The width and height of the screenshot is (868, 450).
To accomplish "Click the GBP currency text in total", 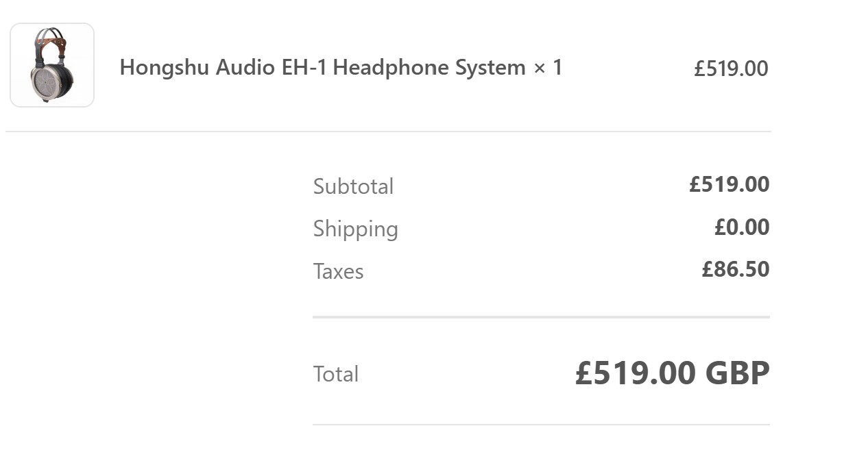I will pos(737,373).
